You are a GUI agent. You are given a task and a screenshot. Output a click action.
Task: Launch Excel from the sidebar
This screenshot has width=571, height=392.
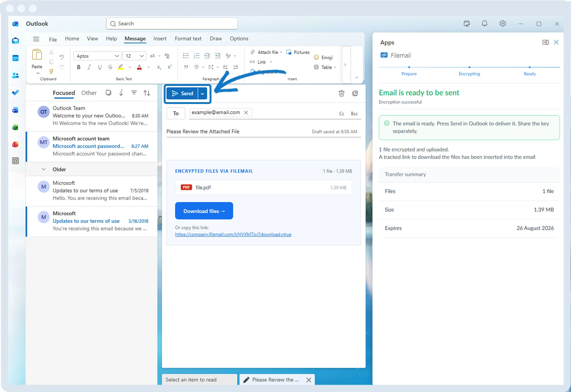(15, 127)
